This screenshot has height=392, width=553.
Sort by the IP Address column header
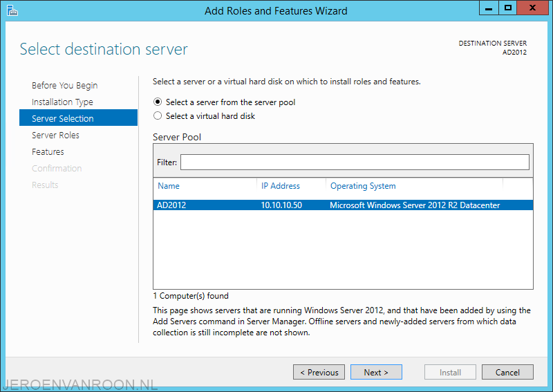click(281, 186)
